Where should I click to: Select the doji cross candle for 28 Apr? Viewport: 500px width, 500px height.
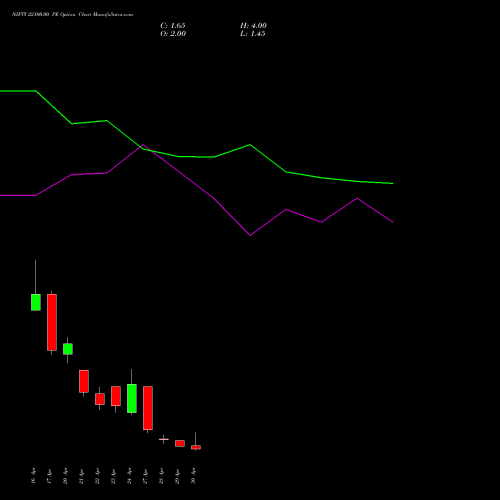pyautogui.click(x=164, y=439)
